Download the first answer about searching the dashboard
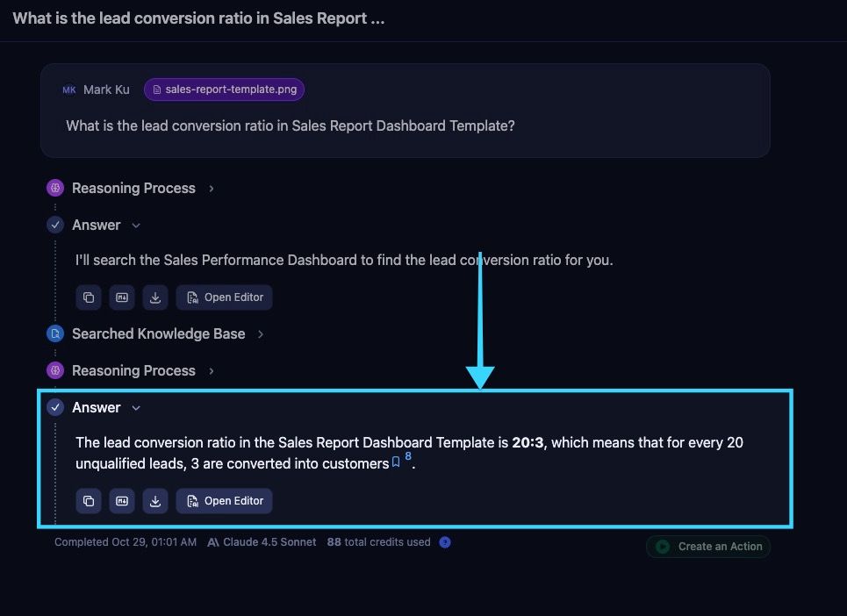The height and width of the screenshot is (616, 847). pyautogui.click(x=155, y=297)
